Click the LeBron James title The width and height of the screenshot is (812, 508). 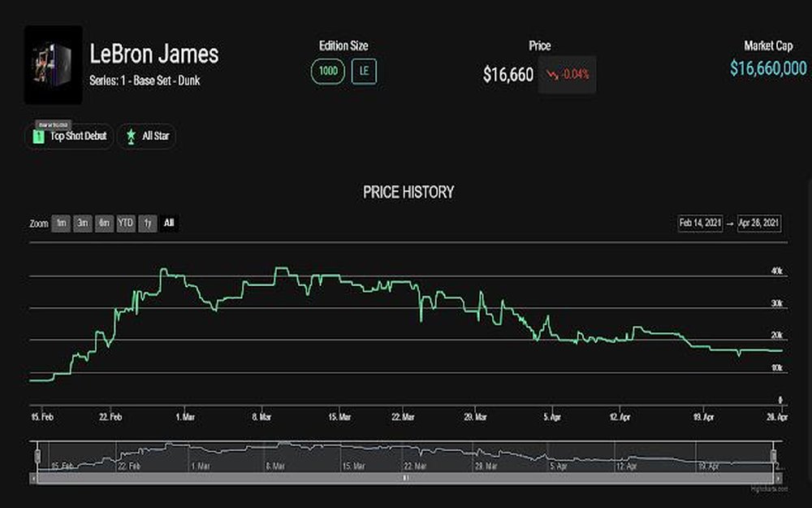click(x=154, y=54)
